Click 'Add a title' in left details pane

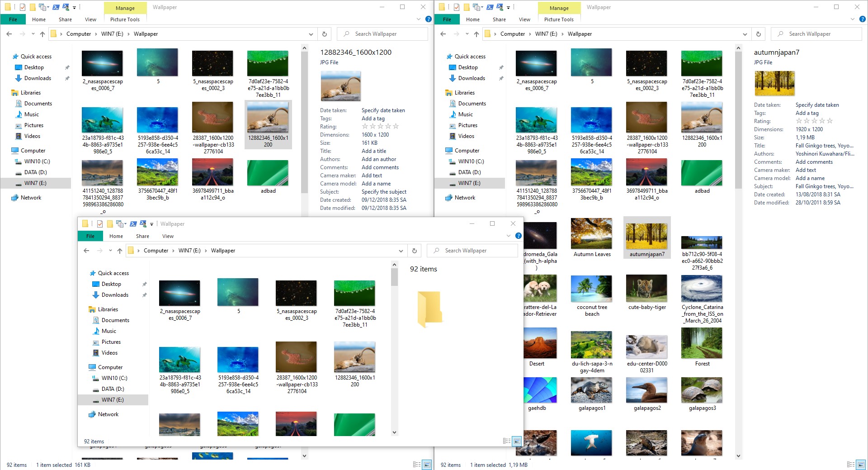374,151
